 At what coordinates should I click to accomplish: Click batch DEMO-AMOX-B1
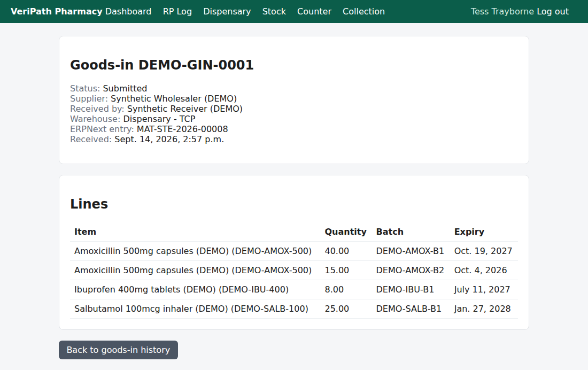point(410,251)
